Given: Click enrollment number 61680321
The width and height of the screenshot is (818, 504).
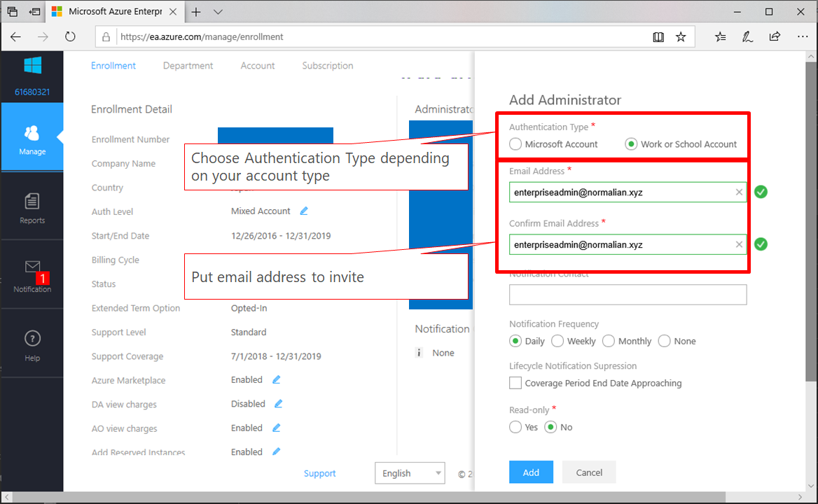Looking at the screenshot, I should point(32,92).
